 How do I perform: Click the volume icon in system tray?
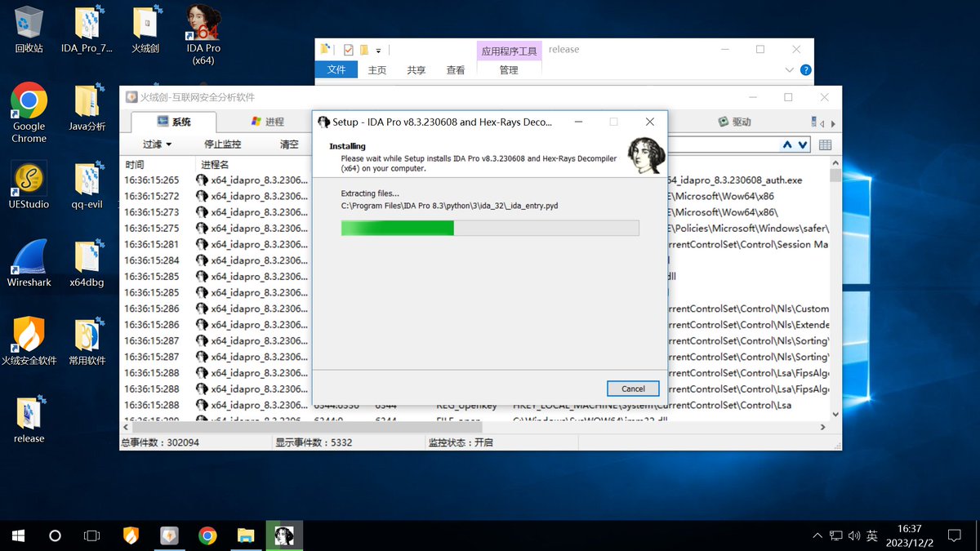[x=854, y=536]
